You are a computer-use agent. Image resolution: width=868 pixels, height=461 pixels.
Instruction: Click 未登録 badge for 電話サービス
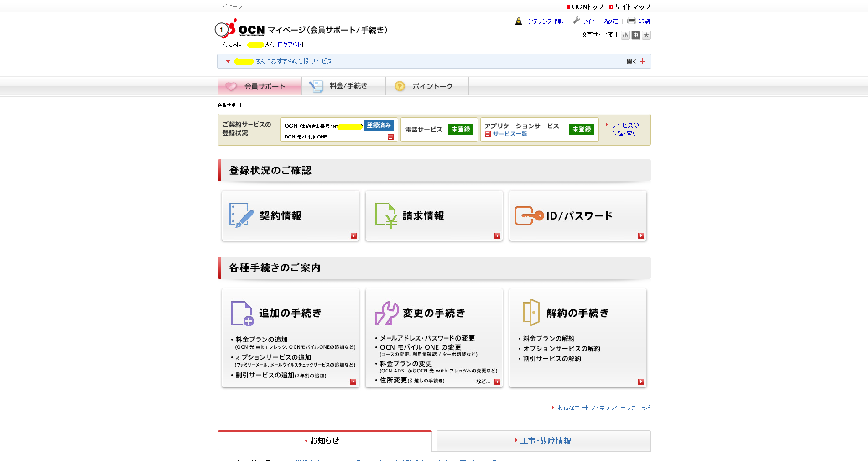click(x=461, y=130)
